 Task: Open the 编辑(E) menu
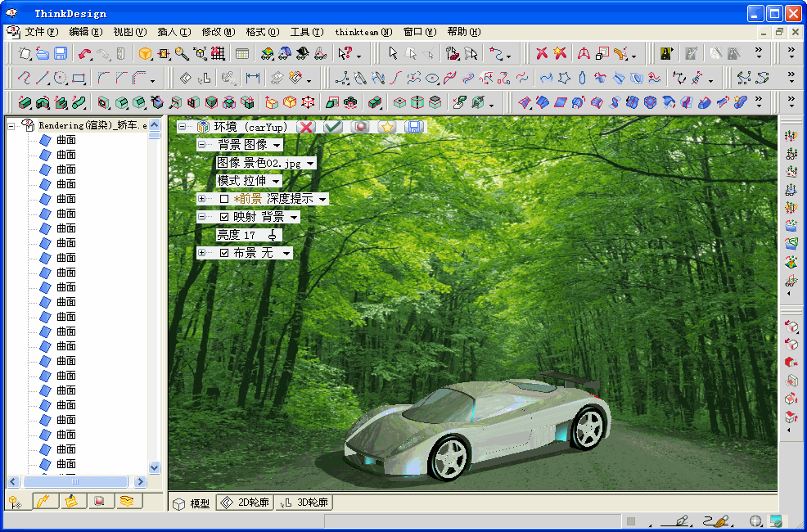coord(86,32)
